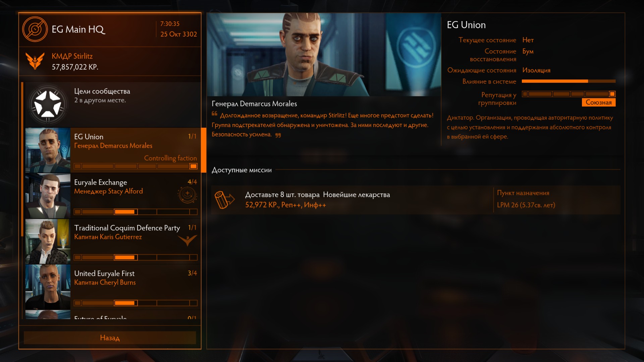Open the community goals star emblem

(x=48, y=105)
